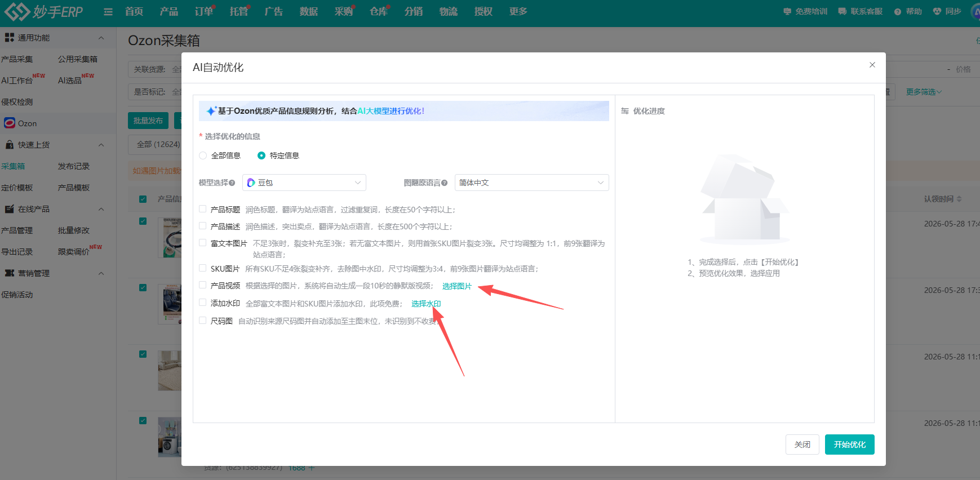Click the sort arrows beside 认领时间
Viewport: 980px width, 480px height.
[x=959, y=199]
